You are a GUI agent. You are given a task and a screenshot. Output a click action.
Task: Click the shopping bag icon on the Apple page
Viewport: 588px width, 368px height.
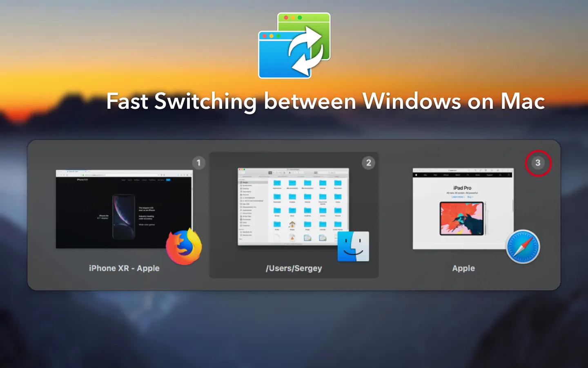pyautogui.click(x=509, y=175)
